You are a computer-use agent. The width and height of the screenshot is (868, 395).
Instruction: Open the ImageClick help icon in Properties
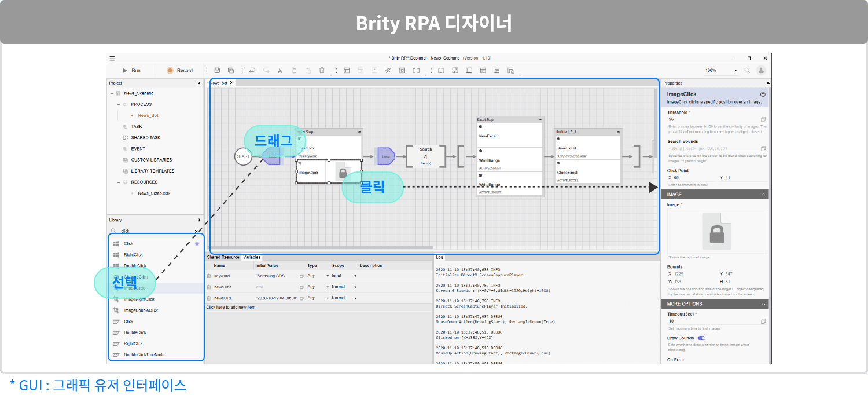tap(763, 94)
